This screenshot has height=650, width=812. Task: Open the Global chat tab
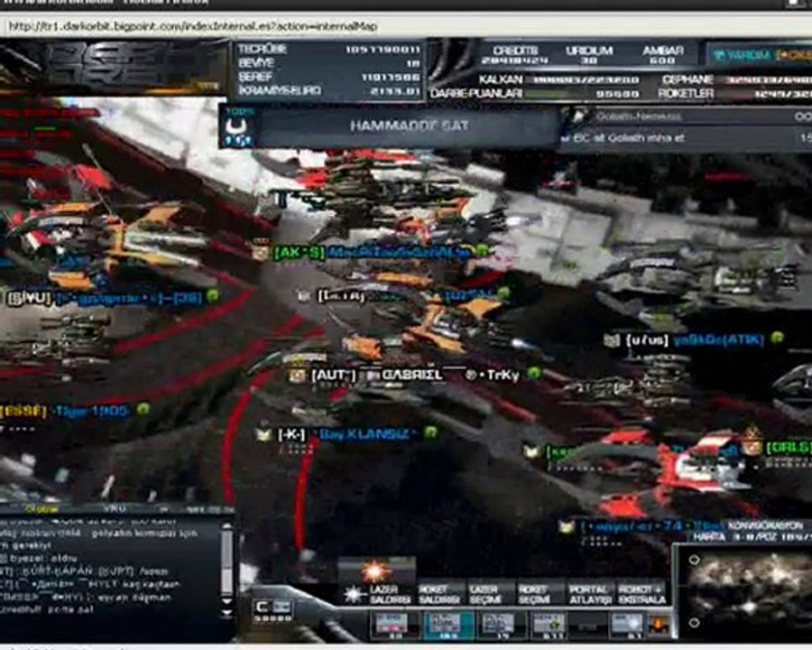(x=42, y=508)
